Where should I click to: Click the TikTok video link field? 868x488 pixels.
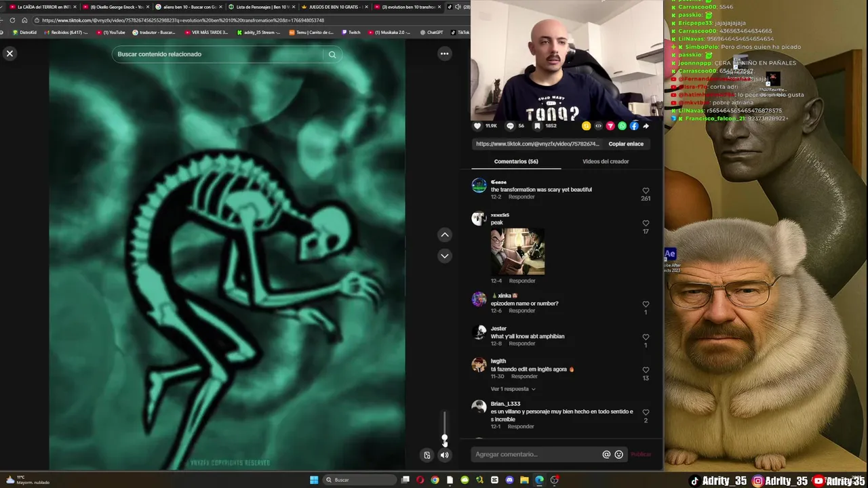click(x=537, y=144)
